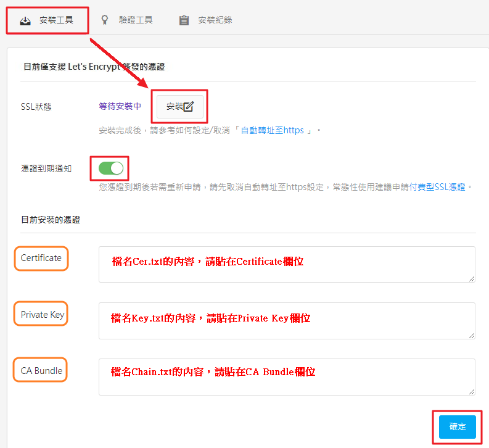Screen dimensions: 489x448
Task: Toggle the 憑證到期通知 switch off
Action: (x=110, y=168)
